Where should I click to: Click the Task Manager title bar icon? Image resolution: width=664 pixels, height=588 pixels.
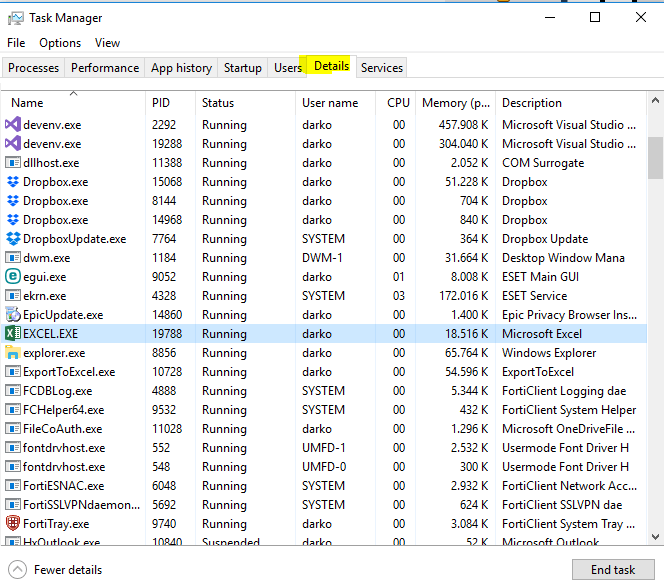click(16, 18)
